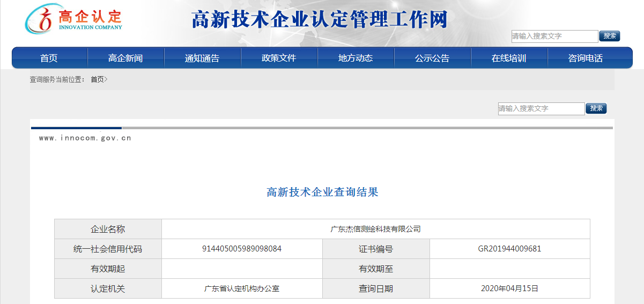Click the 有效期至 label cell
Image resolution: width=644 pixels, height=304 pixels.
[x=376, y=269]
